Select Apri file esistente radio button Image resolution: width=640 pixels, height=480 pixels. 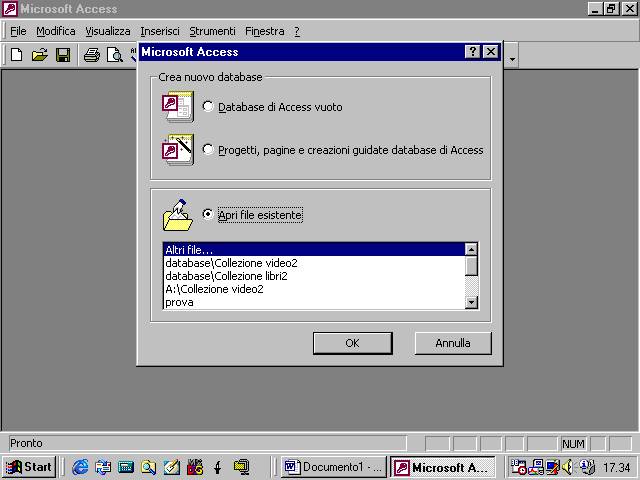208,214
